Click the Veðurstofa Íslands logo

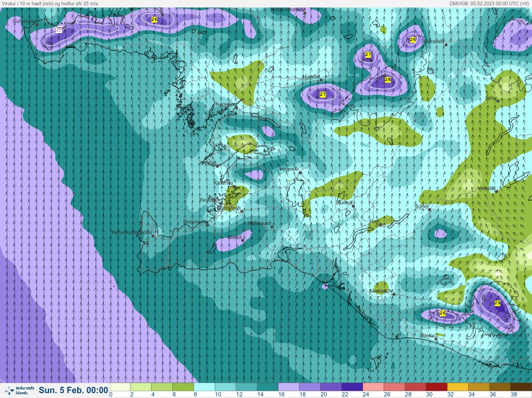(20, 390)
